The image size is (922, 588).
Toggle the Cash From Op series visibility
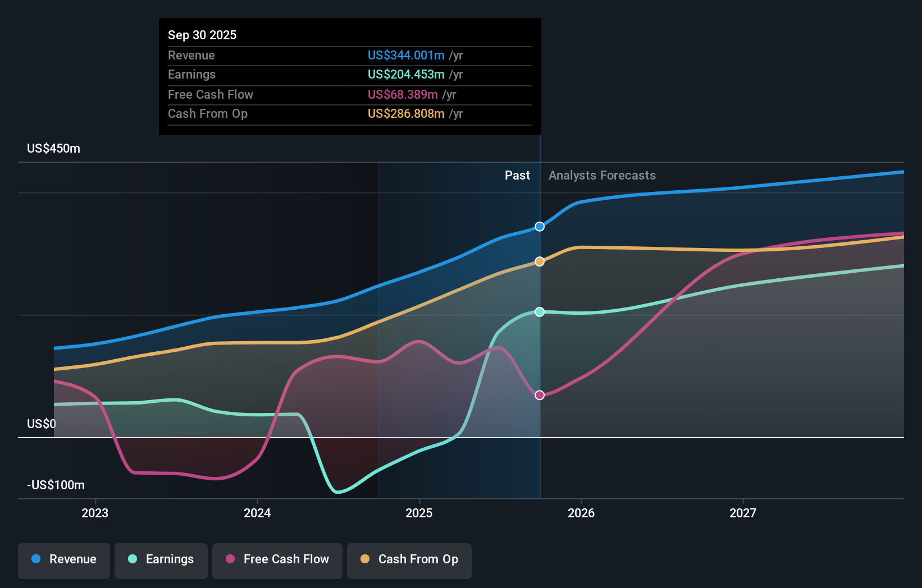tap(409, 561)
